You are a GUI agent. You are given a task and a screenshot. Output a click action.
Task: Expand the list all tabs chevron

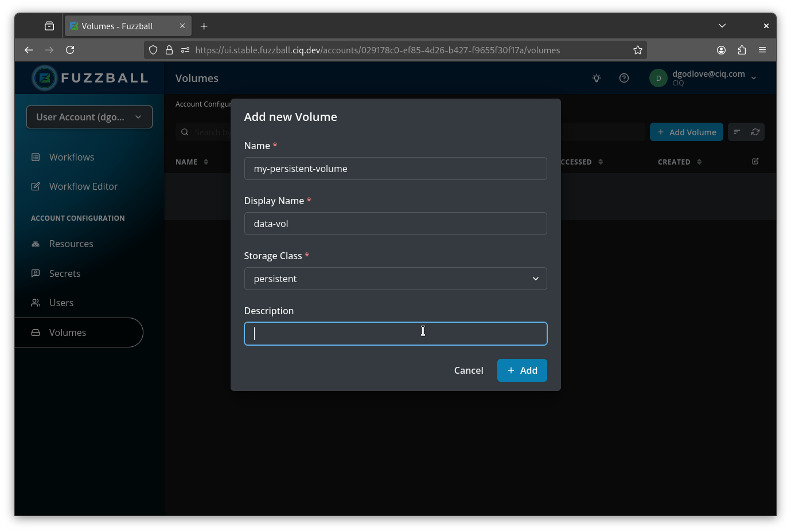(x=722, y=26)
